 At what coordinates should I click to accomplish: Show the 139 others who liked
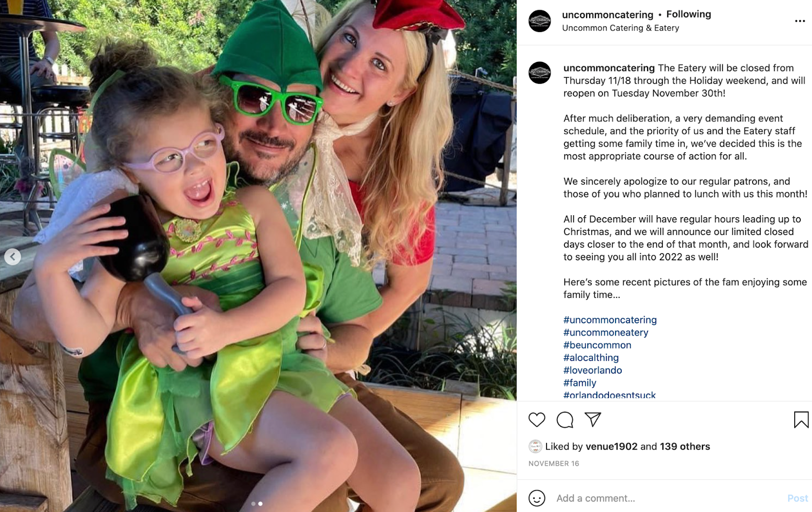(x=685, y=447)
